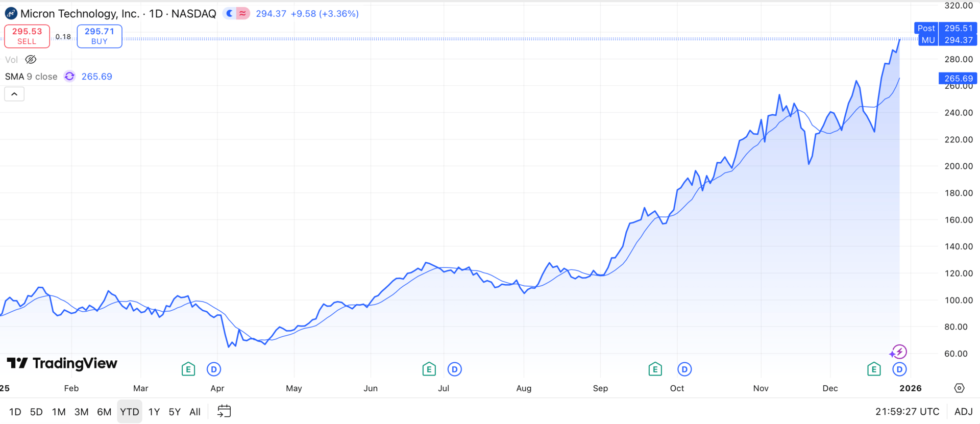
Task: Click the purple refresh icon next to SMA
Action: (69, 77)
